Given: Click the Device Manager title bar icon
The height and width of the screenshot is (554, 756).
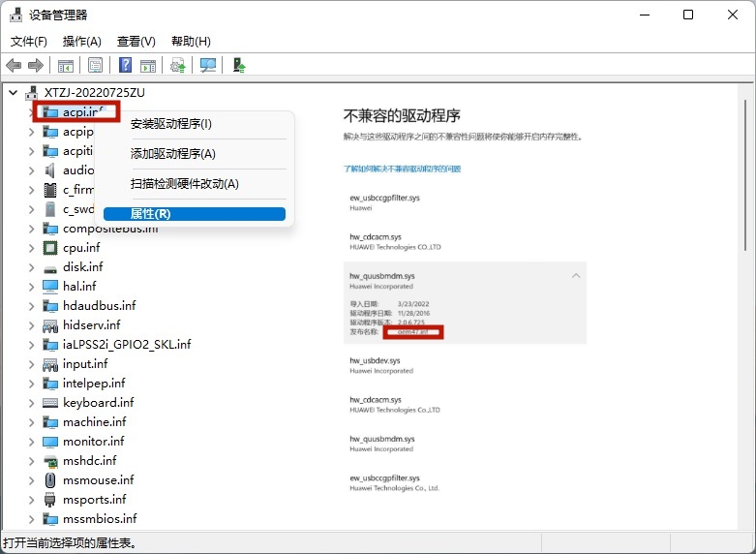Looking at the screenshot, I should coord(15,15).
